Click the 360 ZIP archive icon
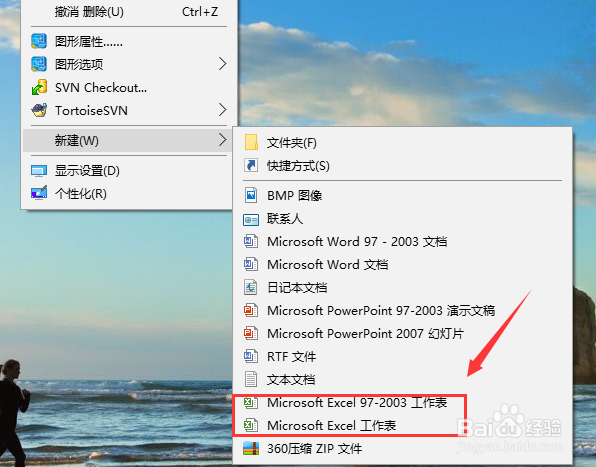Screen dimensions: 596x467 (251, 448)
